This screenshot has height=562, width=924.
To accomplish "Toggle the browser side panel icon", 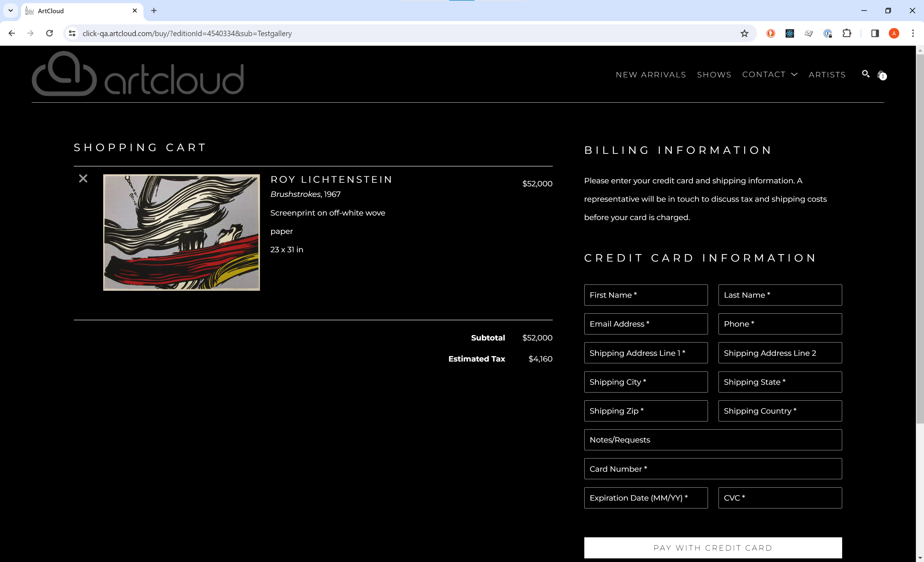I will (x=875, y=33).
